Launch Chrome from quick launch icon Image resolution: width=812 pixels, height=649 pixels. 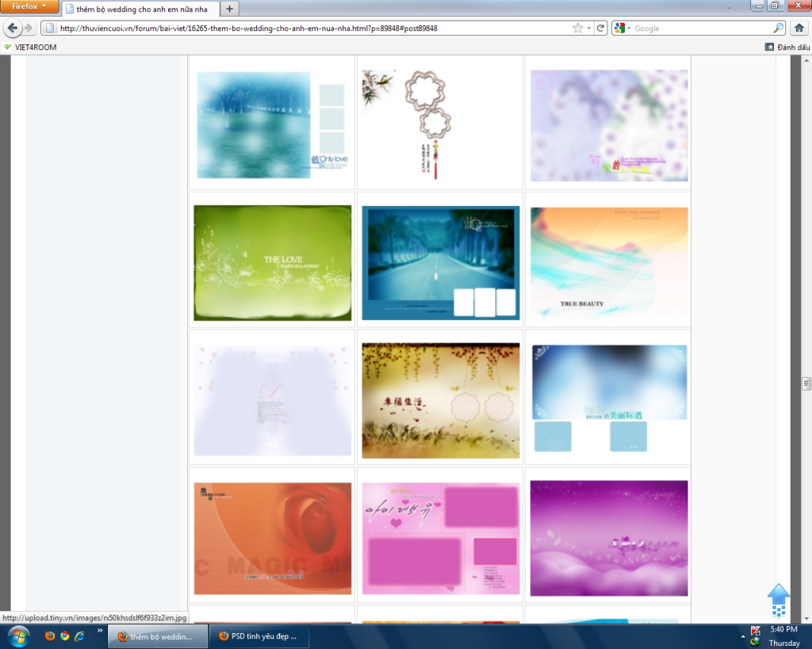(x=65, y=636)
